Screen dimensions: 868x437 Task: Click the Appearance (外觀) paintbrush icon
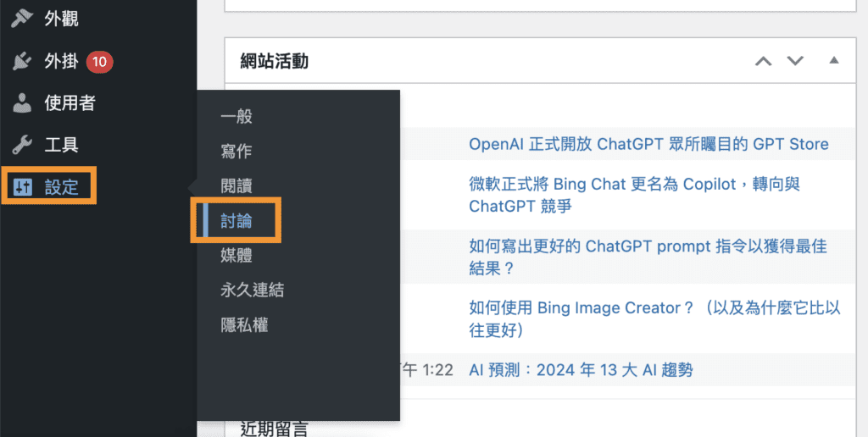click(22, 19)
